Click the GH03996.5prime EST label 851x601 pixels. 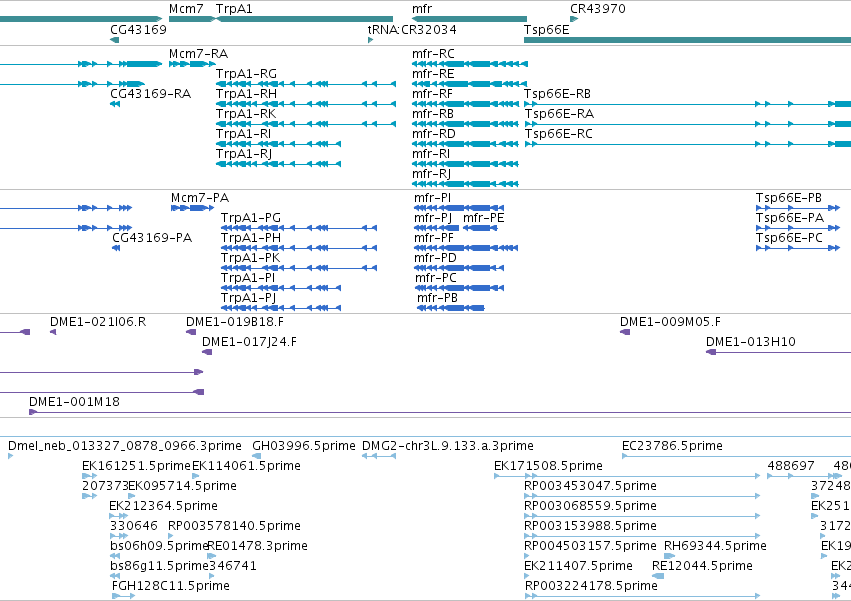(304, 446)
